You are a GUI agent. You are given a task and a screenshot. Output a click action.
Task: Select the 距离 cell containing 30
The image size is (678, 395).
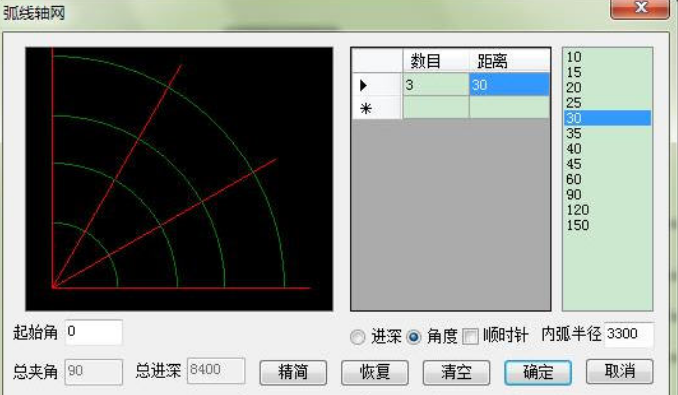pos(509,84)
